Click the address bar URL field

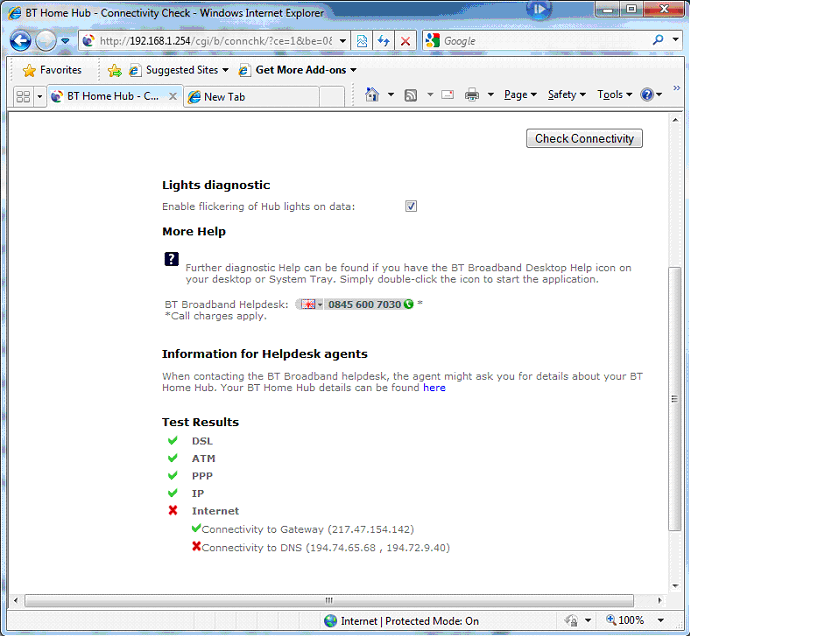pos(215,41)
